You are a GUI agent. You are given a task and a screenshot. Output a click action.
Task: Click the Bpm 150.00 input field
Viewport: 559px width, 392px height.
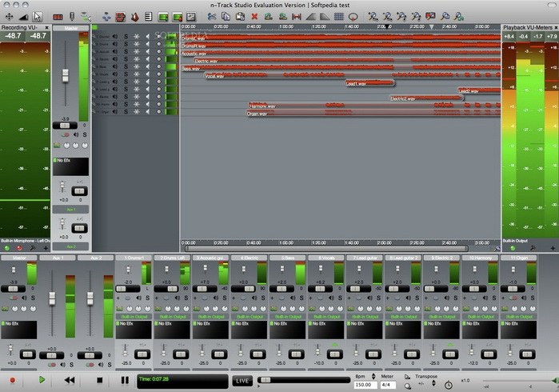[365, 385]
